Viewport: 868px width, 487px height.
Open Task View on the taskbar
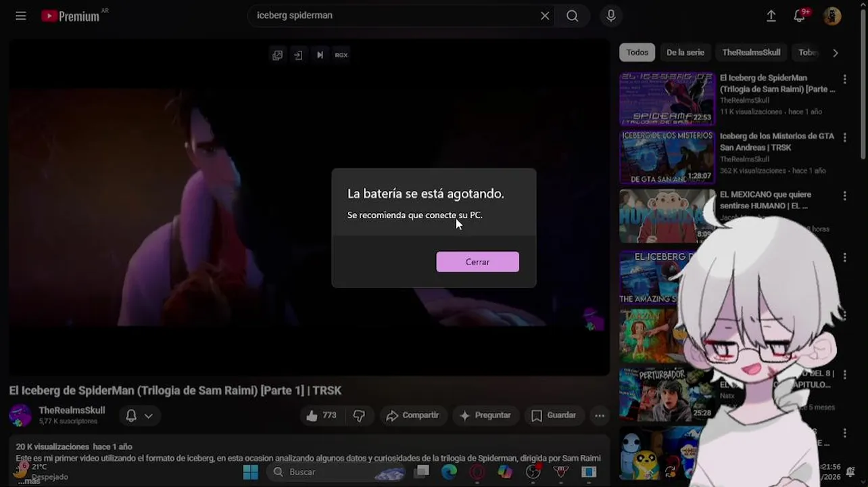tap(421, 472)
